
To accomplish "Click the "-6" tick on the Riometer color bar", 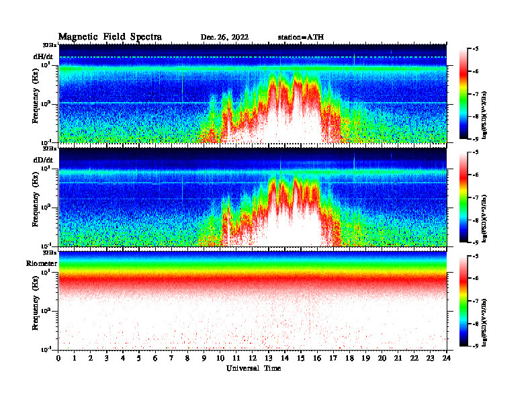I will pyautogui.click(x=476, y=279).
